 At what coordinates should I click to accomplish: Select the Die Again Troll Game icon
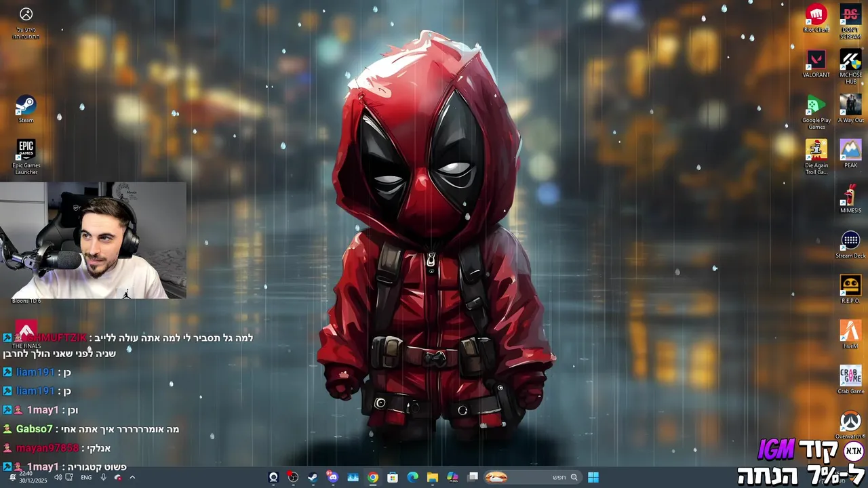[816, 157]
